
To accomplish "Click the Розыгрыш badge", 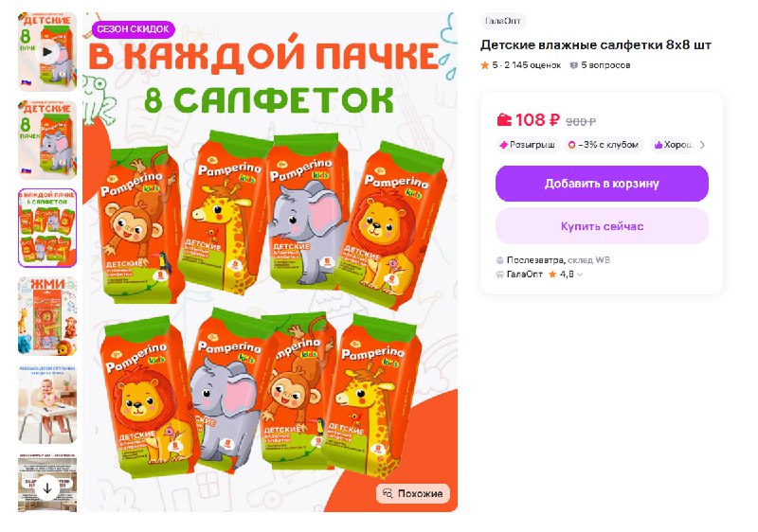I will (x=528, y=145).
